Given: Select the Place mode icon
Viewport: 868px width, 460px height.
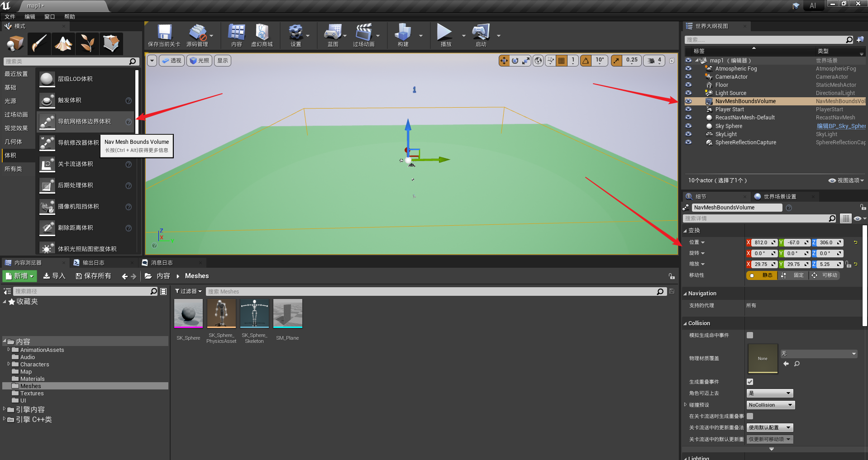Looking at the screenshot, I should tap(15, 44).
